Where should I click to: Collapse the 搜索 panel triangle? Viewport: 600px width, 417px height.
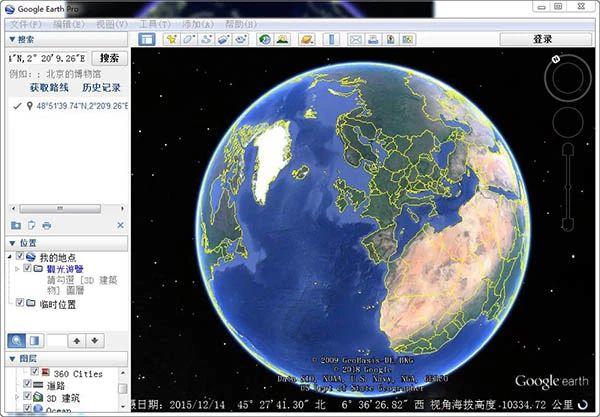click(12, 39)
